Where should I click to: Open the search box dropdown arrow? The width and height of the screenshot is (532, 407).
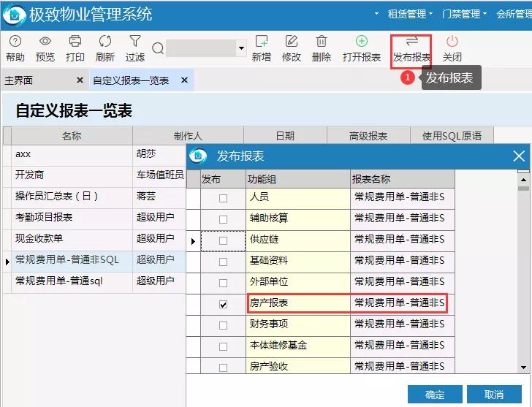tap(241, 48)
